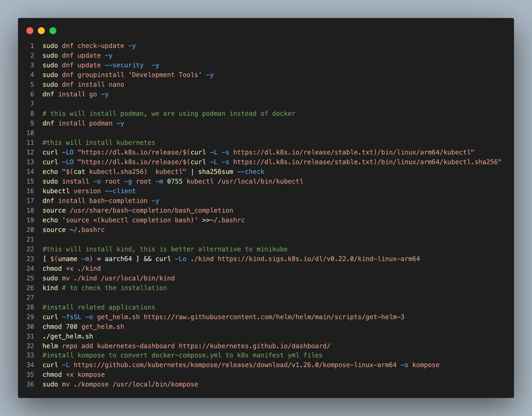
Task: Click the podman comment on line 8
Action: pos(169,113)
